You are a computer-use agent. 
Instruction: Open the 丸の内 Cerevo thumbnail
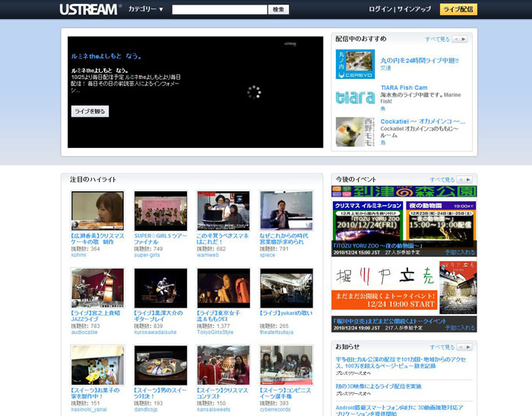pyautogui.click(x=355, y=64)
